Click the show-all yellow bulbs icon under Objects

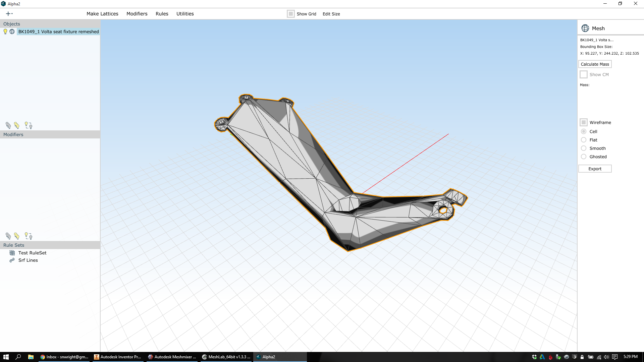pos(17,125)
